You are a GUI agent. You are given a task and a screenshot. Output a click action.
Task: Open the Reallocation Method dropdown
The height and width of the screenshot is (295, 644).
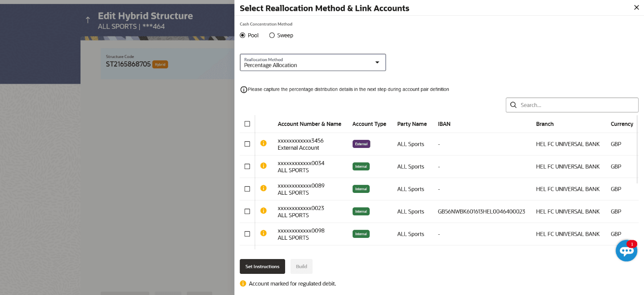313,63
